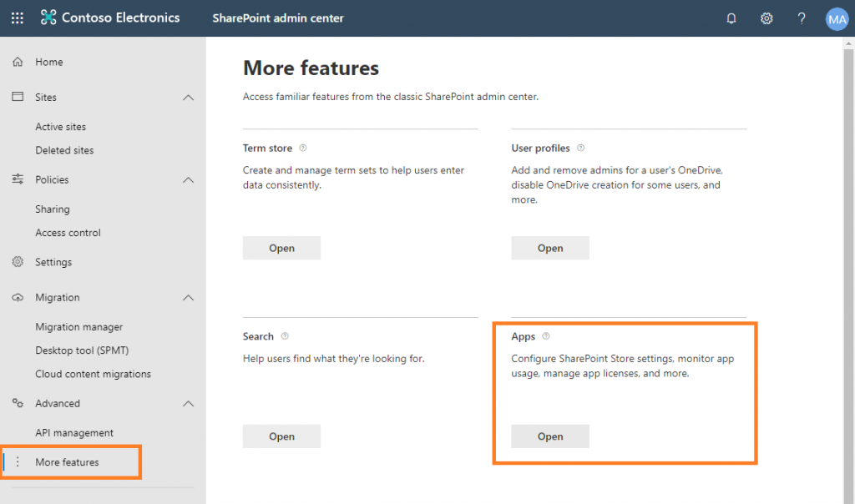Open the MA account avatar
The image size is (855, 504).
tap(837, 19)
